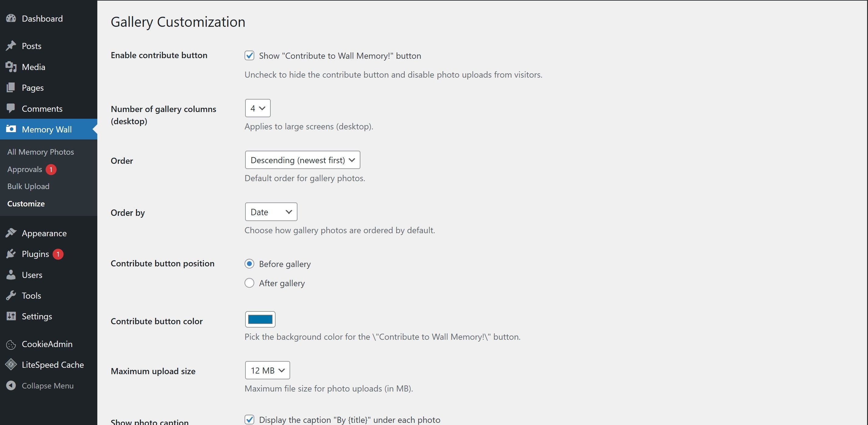Image resolution: width=868 pixels, height=425 pixels.
Task: Click the Plugins plug icon
Action: [x=11, y=254]
